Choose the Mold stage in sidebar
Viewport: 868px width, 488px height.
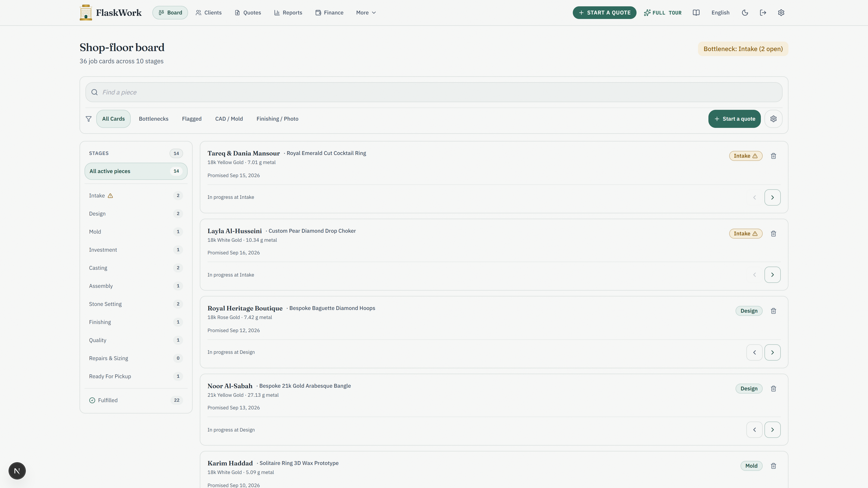tap(136, 232)
